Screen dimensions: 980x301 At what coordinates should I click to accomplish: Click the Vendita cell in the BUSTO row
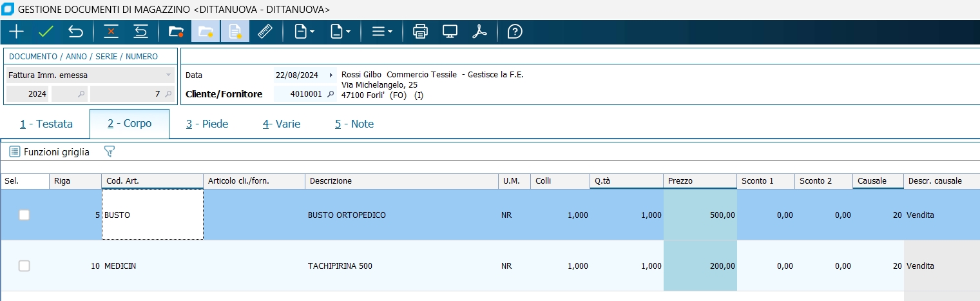pos(942,215)
